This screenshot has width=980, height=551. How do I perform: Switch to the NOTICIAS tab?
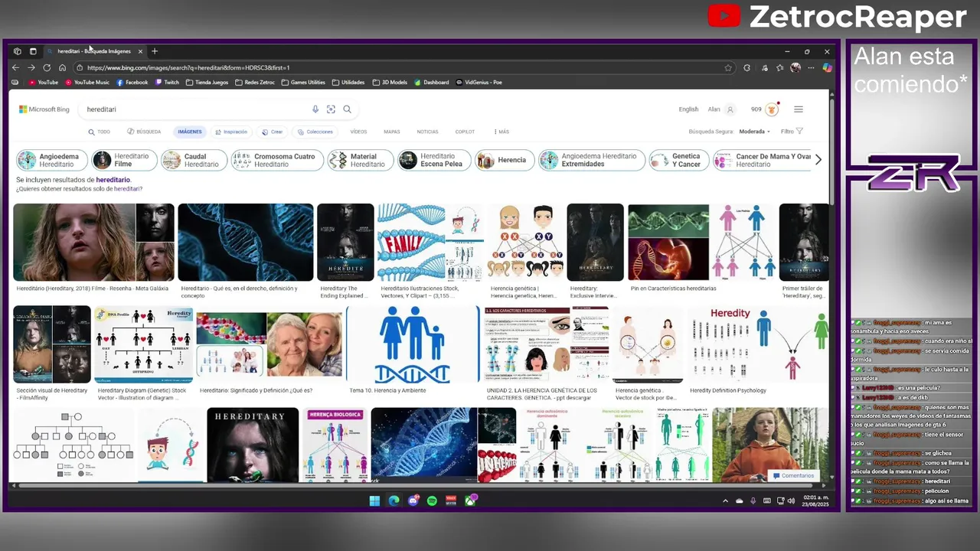point(427,132)
